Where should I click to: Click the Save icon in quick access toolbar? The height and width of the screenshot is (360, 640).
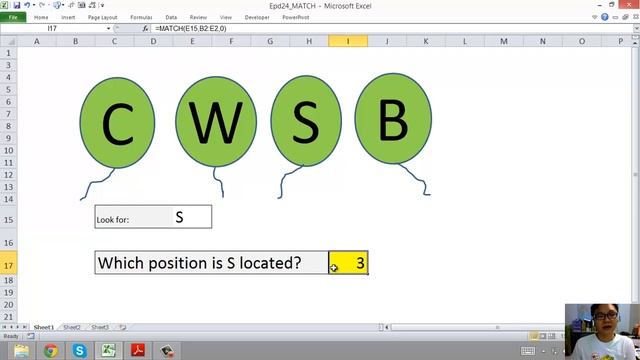17,5
